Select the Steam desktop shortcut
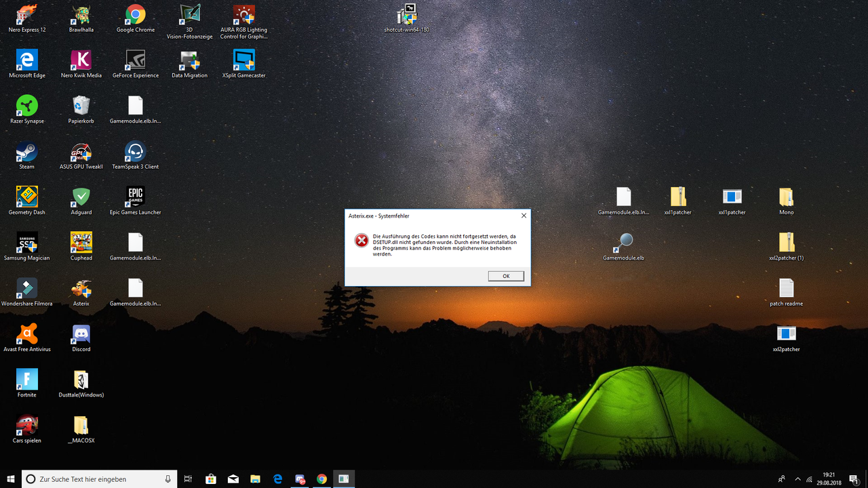 tap(27, 154)
